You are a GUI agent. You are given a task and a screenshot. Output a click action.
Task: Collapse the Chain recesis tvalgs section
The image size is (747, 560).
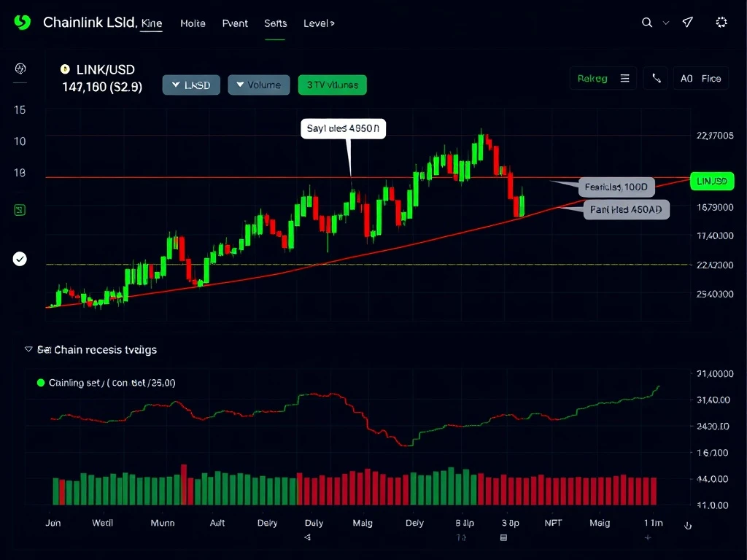(29, 350)
